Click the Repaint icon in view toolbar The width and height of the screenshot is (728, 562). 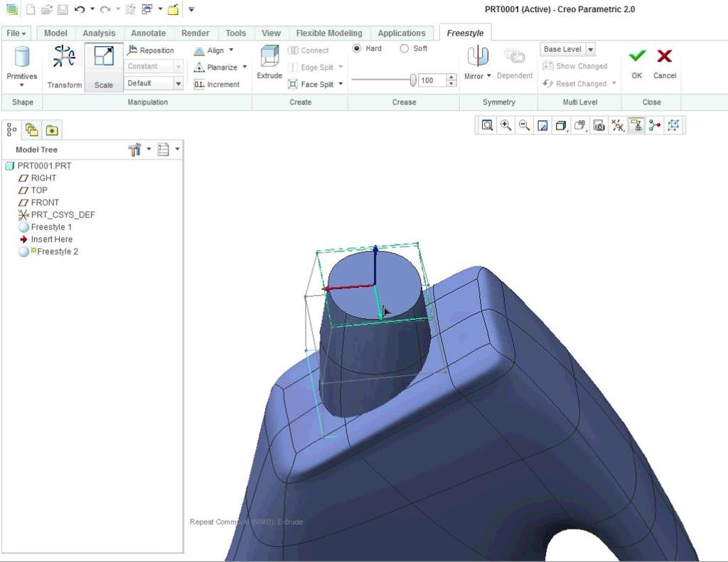tap(542, 126)
